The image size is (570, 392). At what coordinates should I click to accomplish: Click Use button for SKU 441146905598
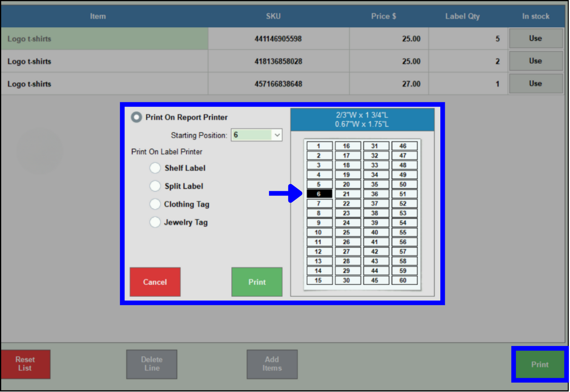[535, 39]
